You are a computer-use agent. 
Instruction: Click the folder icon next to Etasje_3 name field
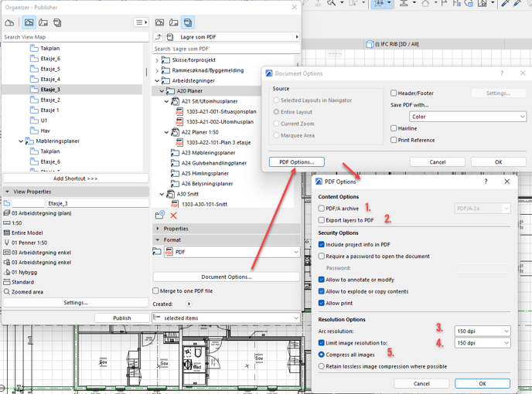[x=7, y=203]
